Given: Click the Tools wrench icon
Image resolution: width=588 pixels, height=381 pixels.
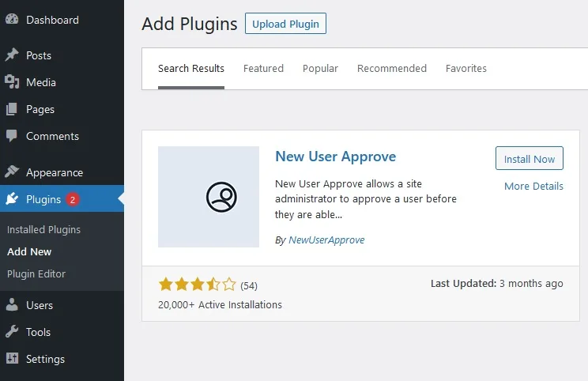Looking at the screenshot, I should (x=12, y=331).
